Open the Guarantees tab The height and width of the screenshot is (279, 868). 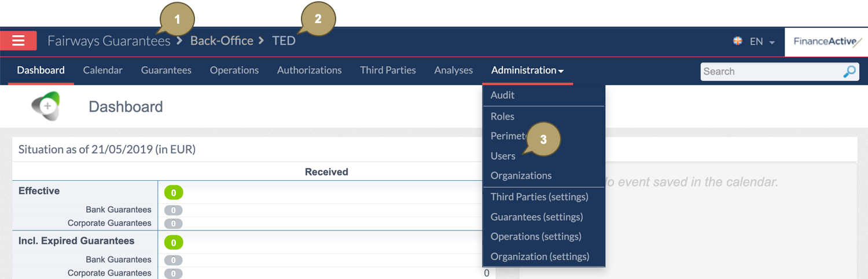pyautogui.click(x=166, y=70)
